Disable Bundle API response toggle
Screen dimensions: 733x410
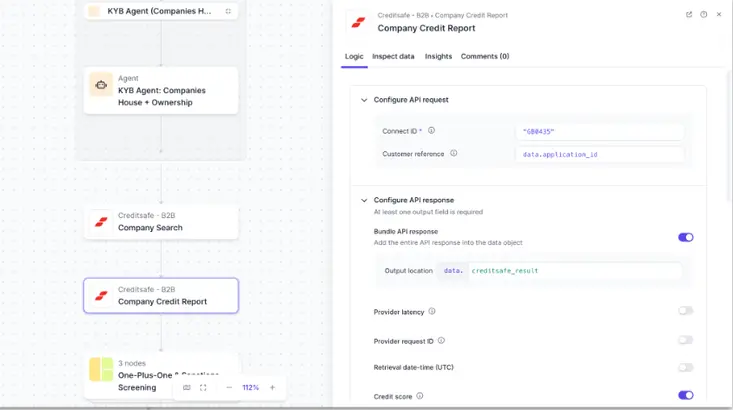pyautogui.click(x=686, y=237)
